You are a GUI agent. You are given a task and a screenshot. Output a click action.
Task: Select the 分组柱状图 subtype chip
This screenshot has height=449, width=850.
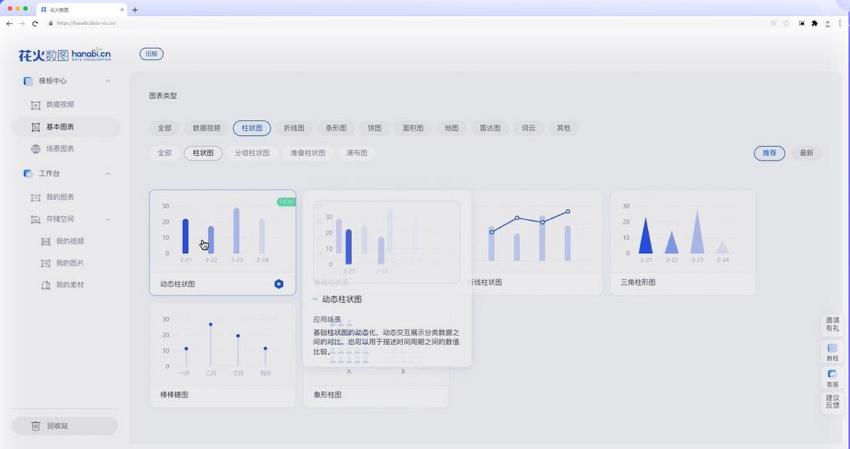click(252, 153)
